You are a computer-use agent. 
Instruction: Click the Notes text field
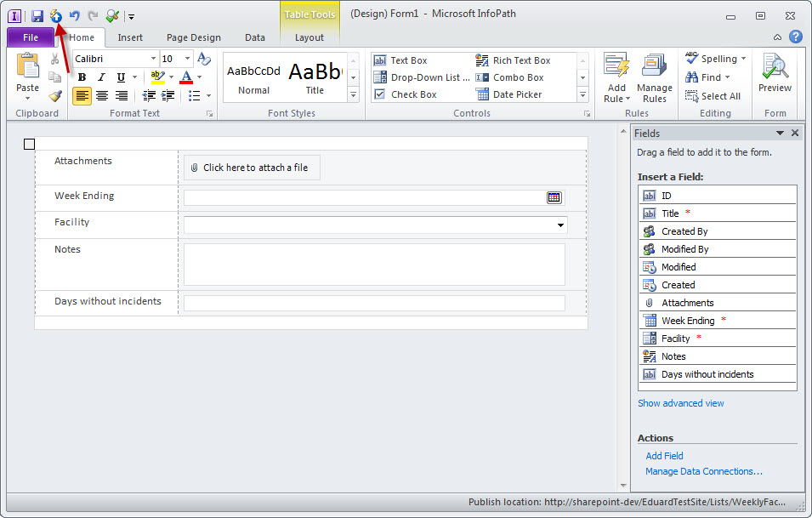374,265
